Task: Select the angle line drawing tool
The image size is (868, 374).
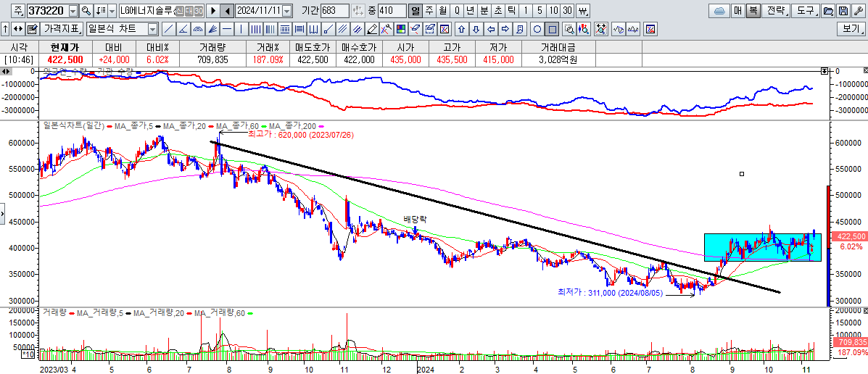Action: pyautogui.click(x=182, y=29)
